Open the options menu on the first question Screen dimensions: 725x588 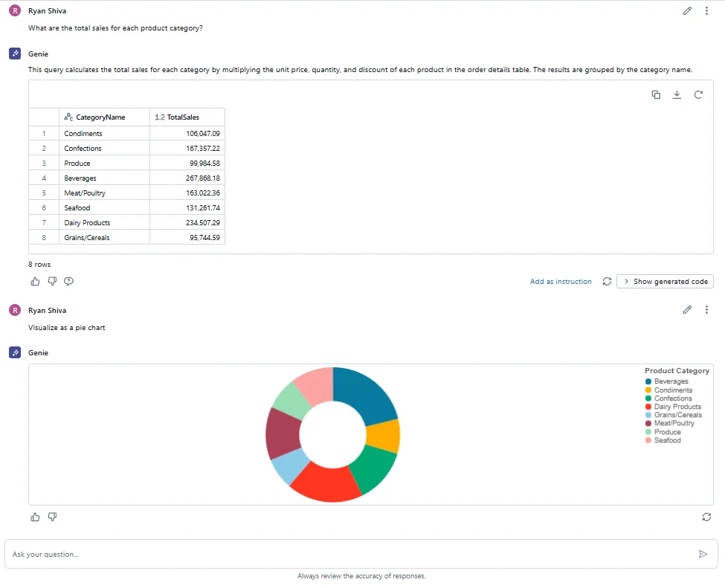(x=706, y=10)
